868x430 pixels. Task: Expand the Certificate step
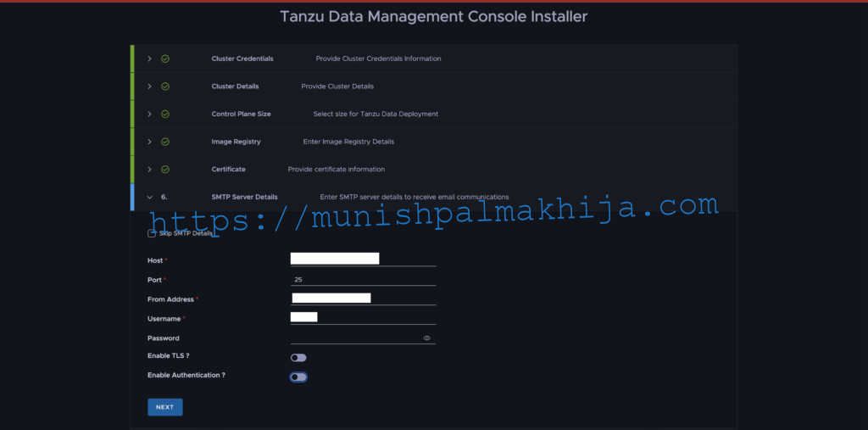(149, 170)
